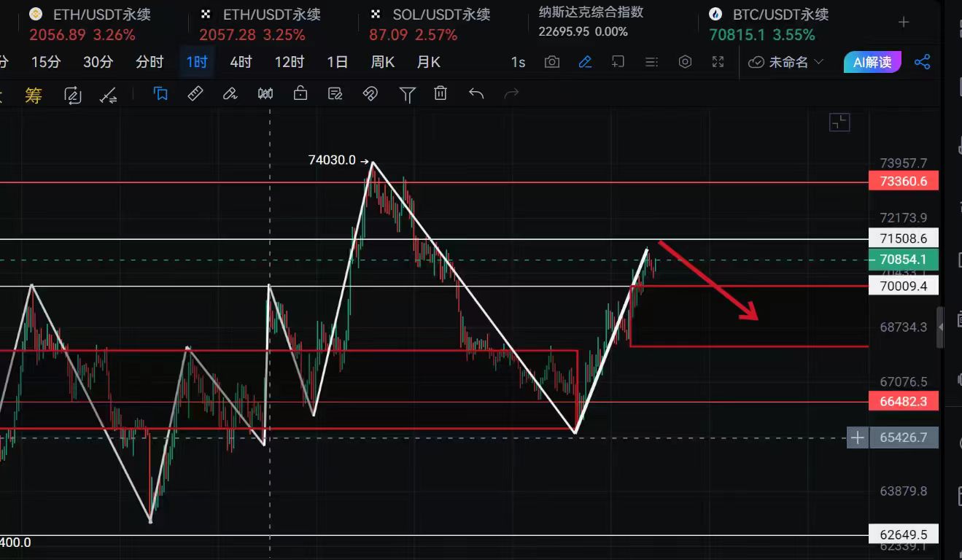This screenshot has width=962, height=560.
Task: Switch to the 15分 timeframe
Action: pos(46,62)
